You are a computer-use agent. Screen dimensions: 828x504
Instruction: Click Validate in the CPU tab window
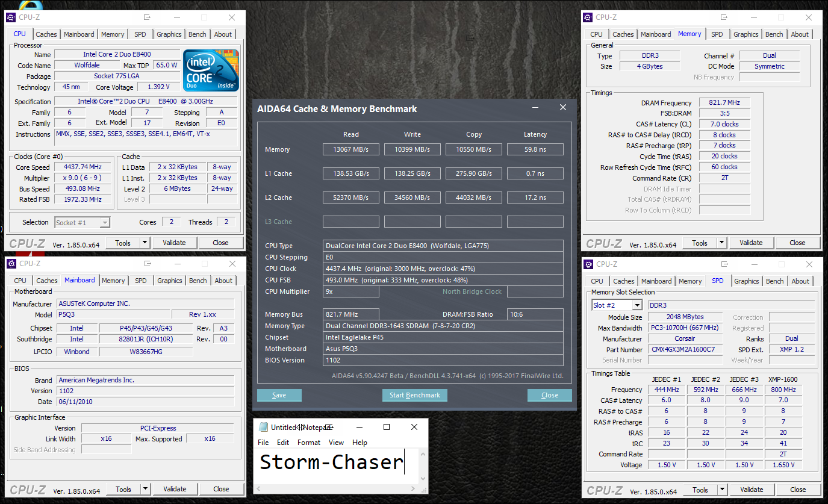pyautogui.click(x=174, y=243)
